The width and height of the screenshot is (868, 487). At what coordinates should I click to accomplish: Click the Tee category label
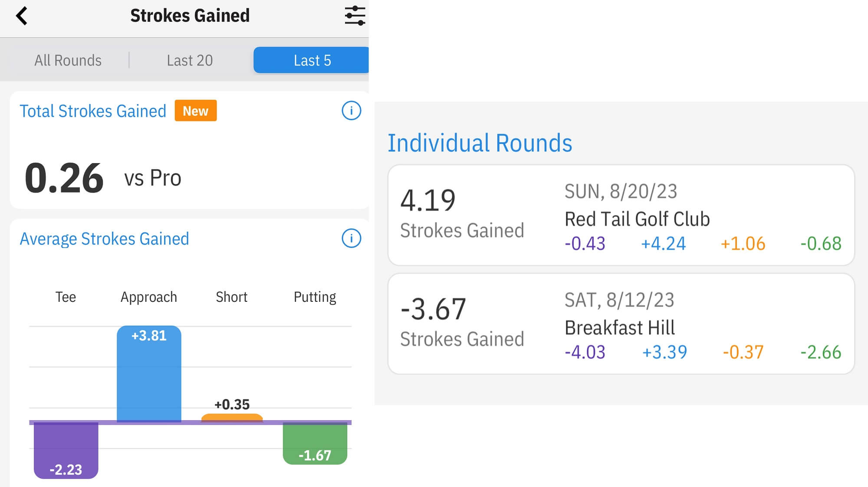pos(65,297)
